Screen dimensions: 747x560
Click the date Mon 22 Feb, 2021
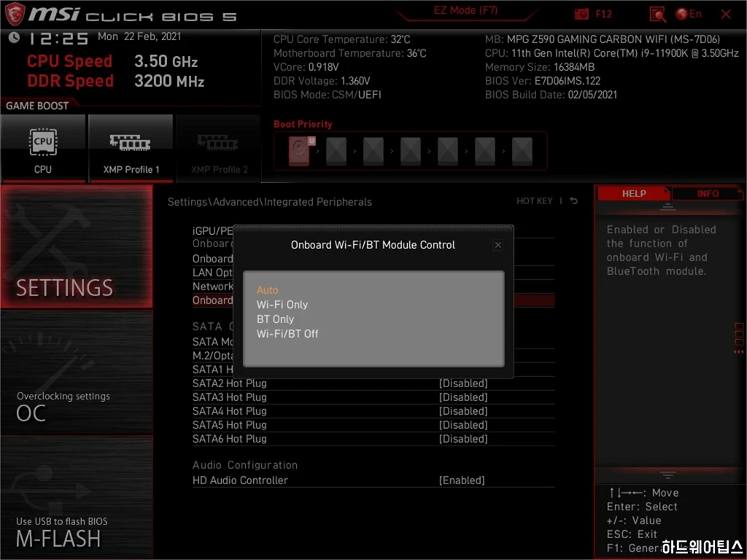(139, 36)
